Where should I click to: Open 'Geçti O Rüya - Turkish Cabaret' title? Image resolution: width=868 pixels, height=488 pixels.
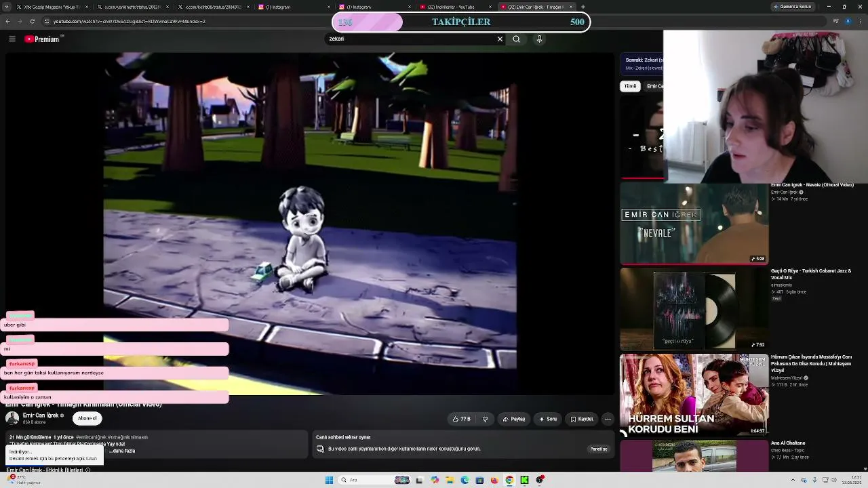811,274
